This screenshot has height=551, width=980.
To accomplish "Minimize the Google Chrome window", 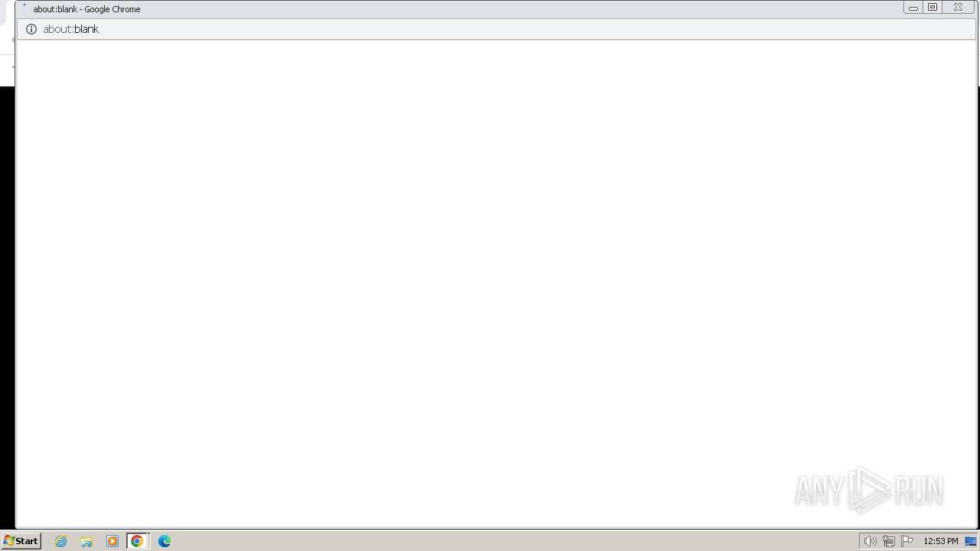I will coord(913,8).
